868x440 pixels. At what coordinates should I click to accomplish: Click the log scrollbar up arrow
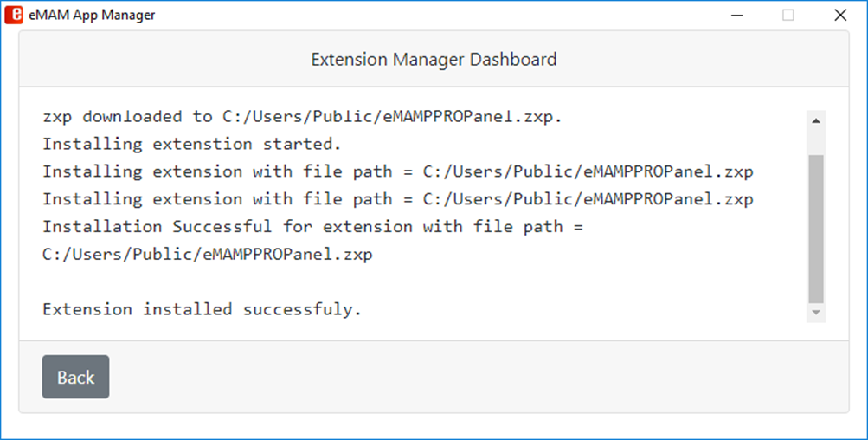tap(816, 120)
